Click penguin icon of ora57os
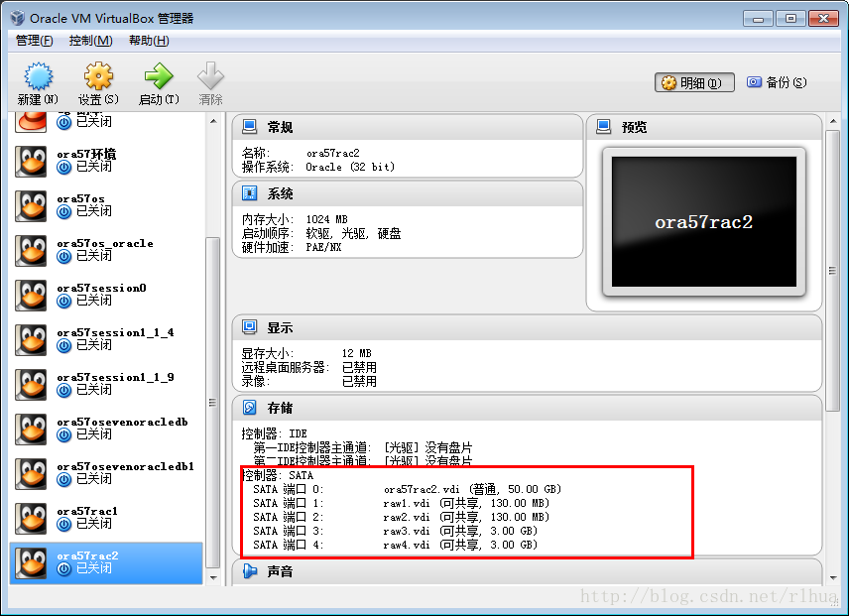This screenshot has width=849, height=616. tap(31, 206)
